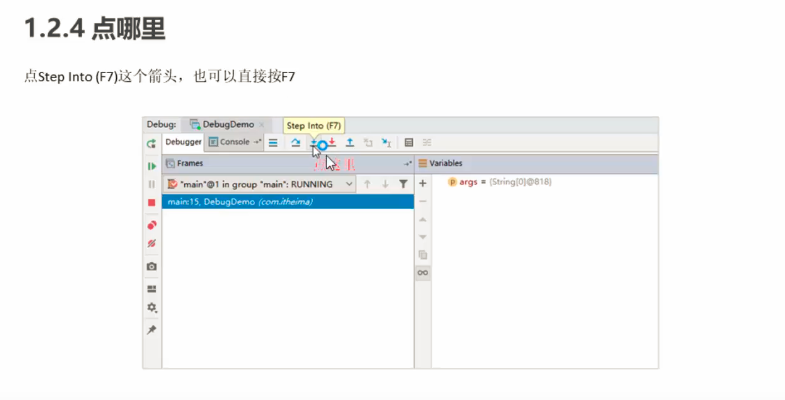Viewport: 785px width, 400px height.
Task: Click the next frame down arrow
Action: pos(385,184)
